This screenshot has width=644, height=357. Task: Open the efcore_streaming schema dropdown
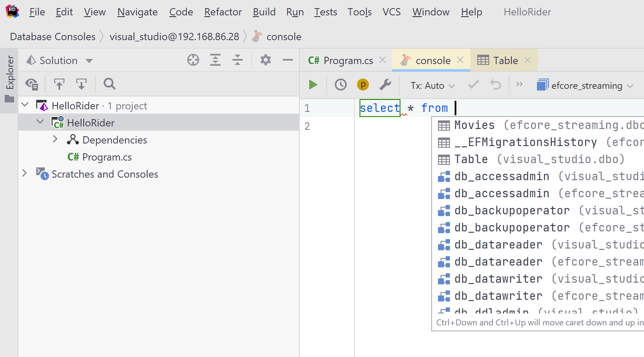click(586, 86)
